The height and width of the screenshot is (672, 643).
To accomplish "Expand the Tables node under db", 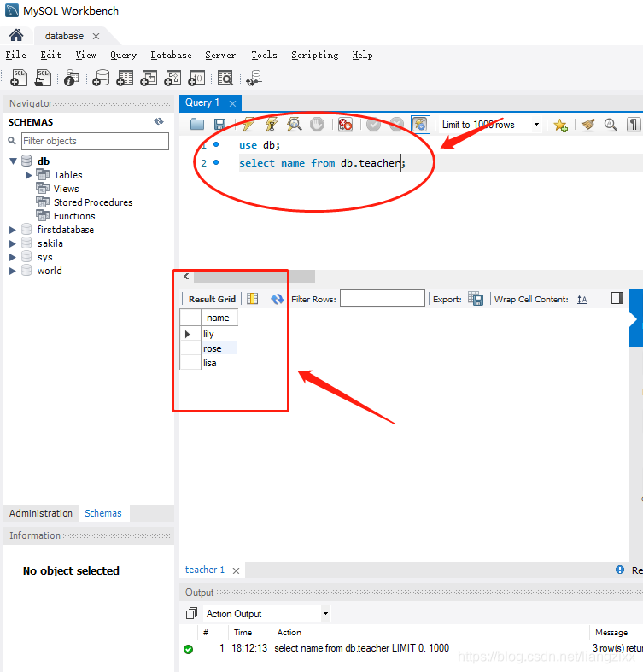I will pyautogui.click(x=29, y=175).
